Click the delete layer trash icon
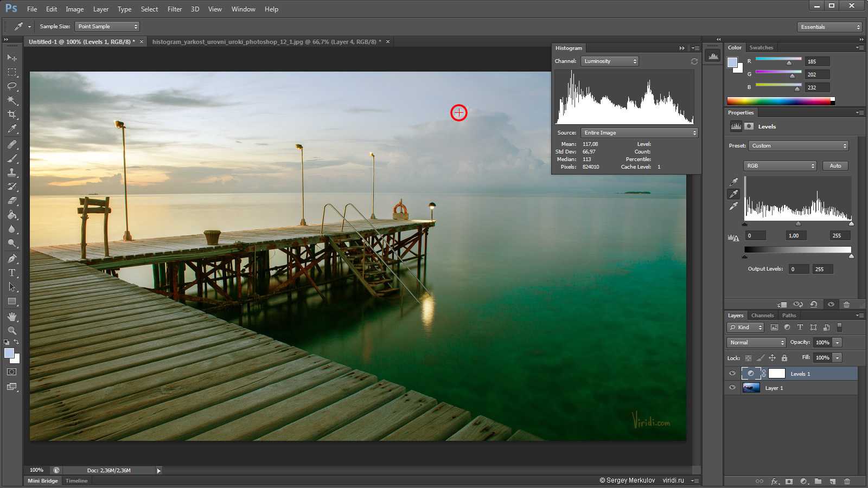 coord(847,481)
